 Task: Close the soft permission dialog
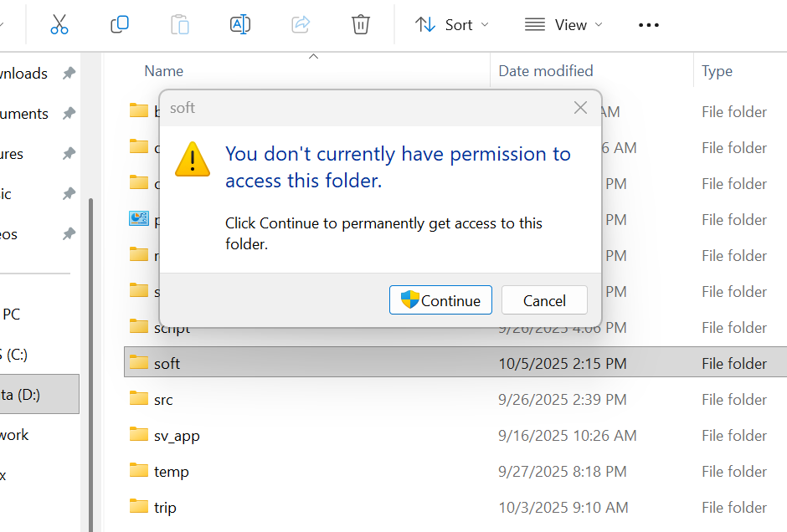pos(581,108)
